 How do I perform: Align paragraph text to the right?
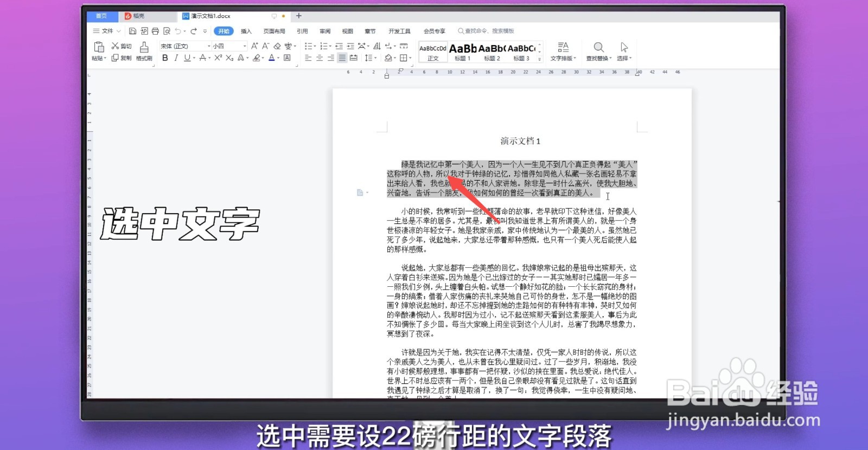coord(331,57)
